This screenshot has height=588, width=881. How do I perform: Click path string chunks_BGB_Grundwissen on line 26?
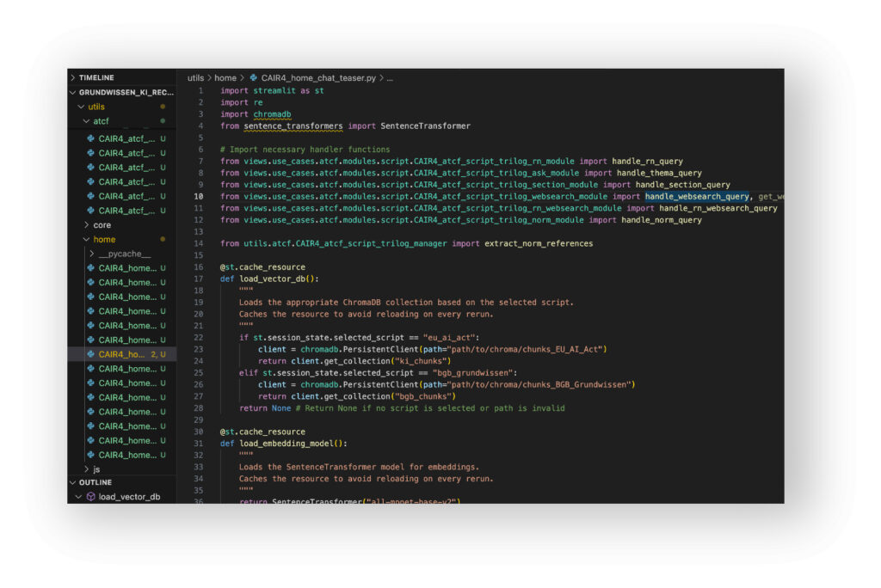539,385
